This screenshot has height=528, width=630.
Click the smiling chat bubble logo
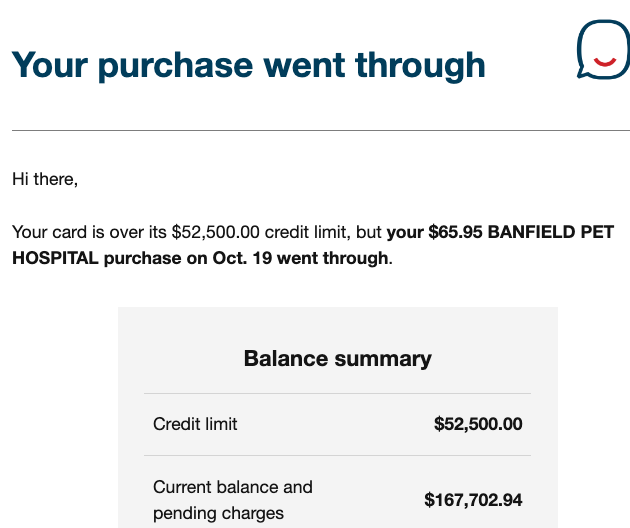point(603,49)
